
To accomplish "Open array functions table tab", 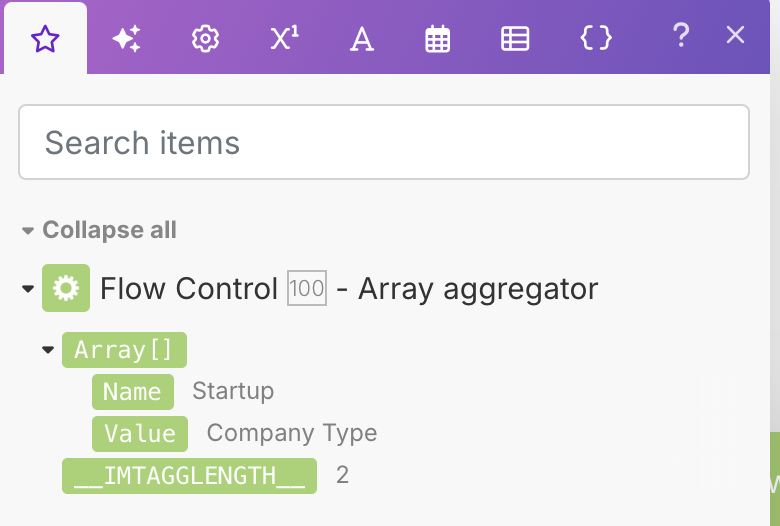I will click(515, 39).
